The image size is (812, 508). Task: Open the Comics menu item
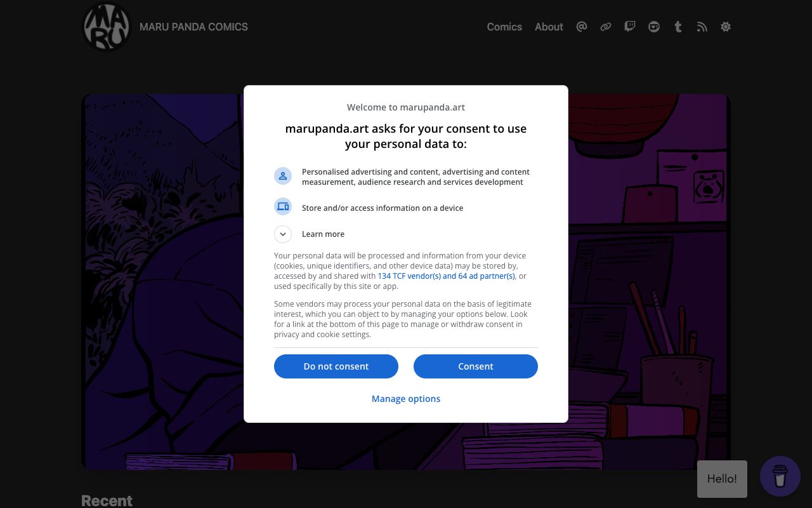[504, 27]
